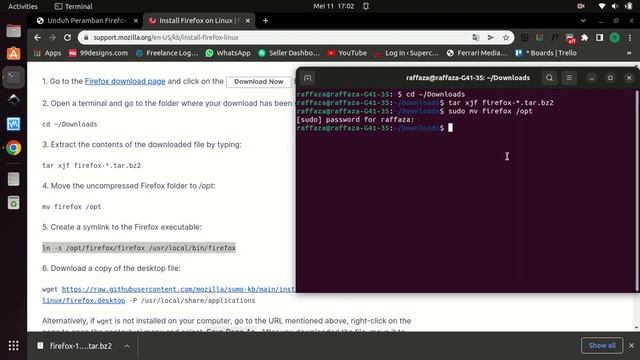Viewport: 640px width, 360px height.
Task: Open Files from the Ubuntu dock
Action: (13, 31)
